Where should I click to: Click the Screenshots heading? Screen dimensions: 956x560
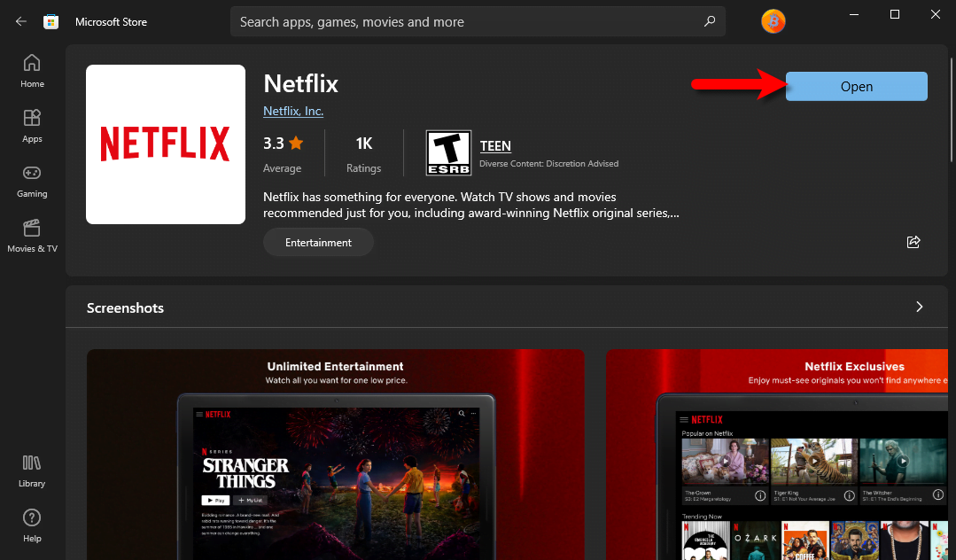[125, 308]
